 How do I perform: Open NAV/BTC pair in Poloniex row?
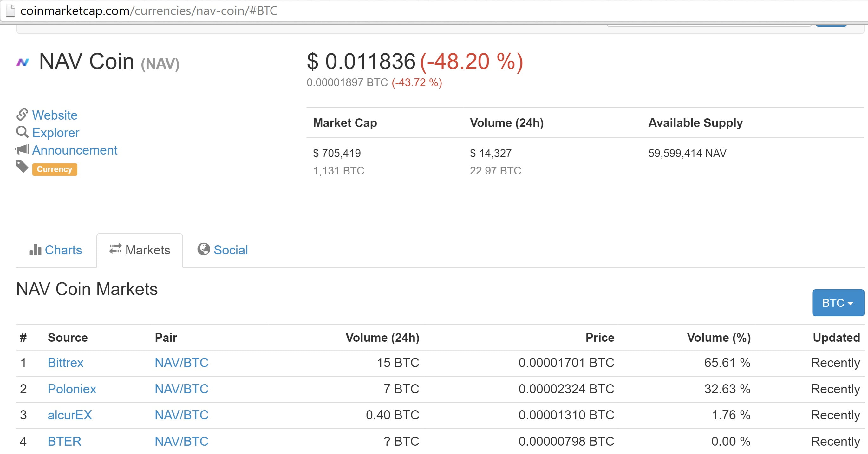pos(182,389)
